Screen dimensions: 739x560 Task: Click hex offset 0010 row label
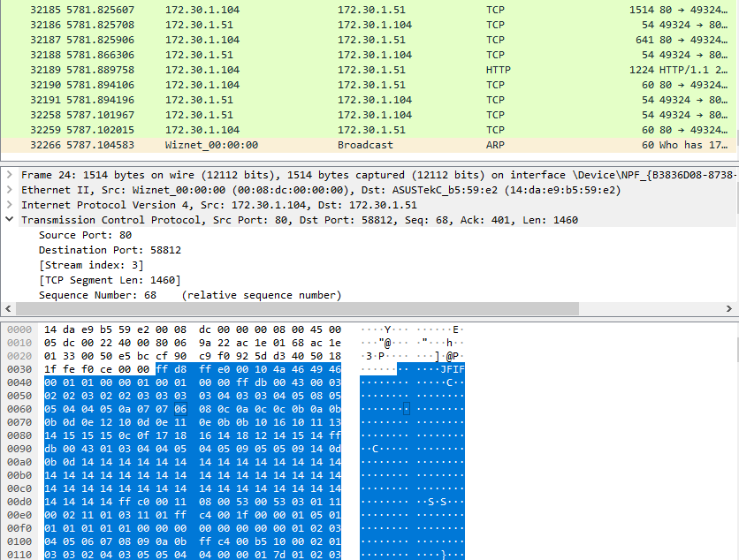[x=19, y=343]
